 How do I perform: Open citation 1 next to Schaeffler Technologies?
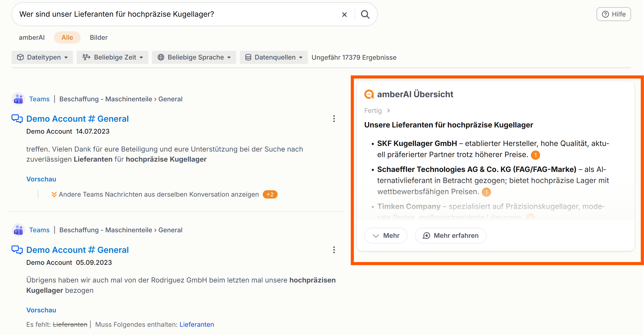[x=487, y=192]
